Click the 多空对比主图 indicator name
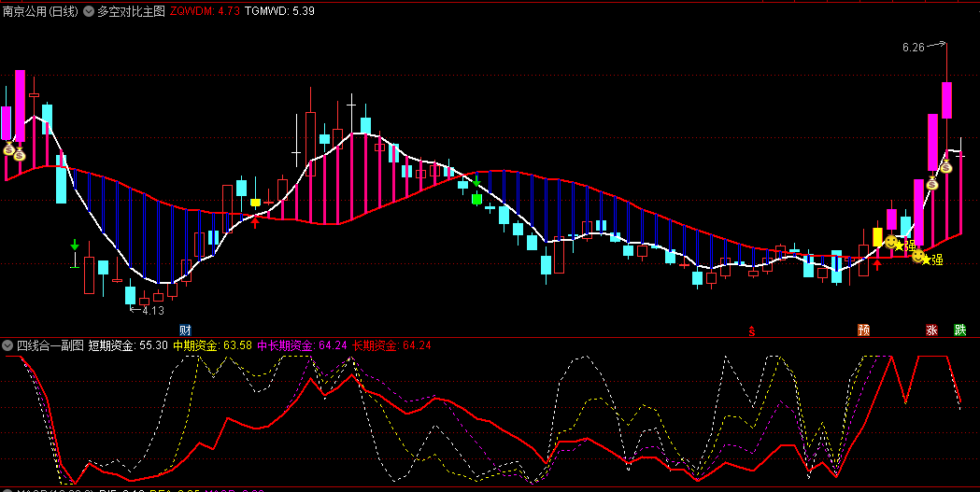Screen dimensions: 980x492 (x=131, y=11)
